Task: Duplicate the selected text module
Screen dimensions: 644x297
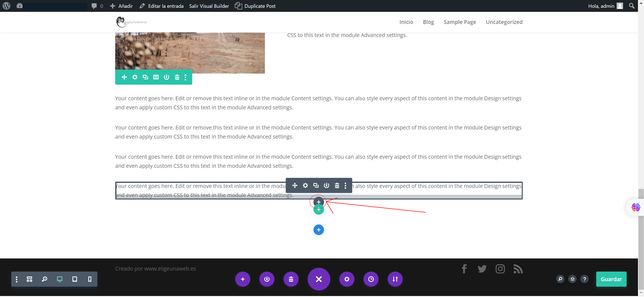Action: [316, 186]
